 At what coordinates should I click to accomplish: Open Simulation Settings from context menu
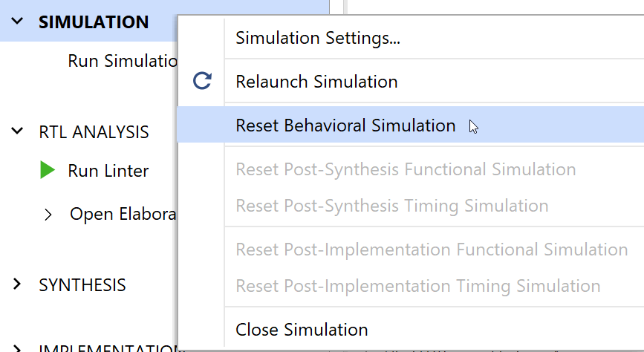[x=318, y=38]
